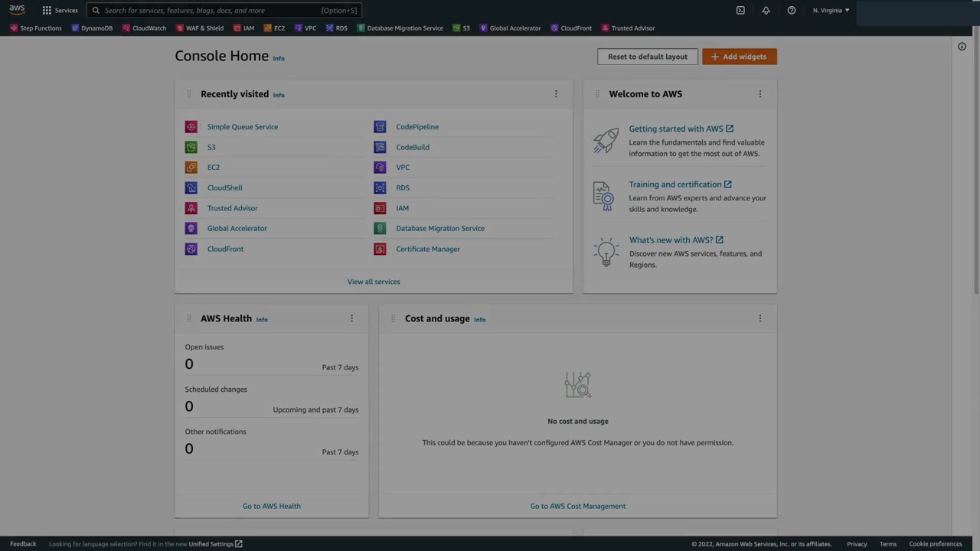The image size is (980, 551).
Task: Click the Trusted Advisor icon in Recently visited
Action: click(191, 208)
